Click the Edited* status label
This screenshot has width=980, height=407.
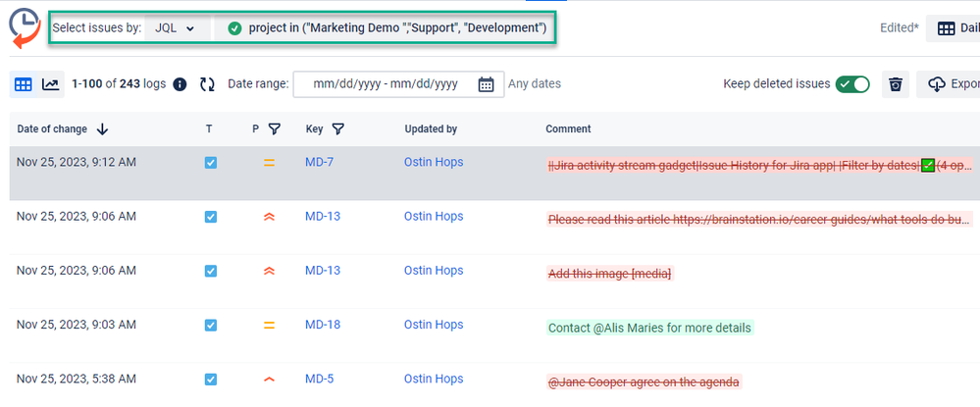(900, 27)
